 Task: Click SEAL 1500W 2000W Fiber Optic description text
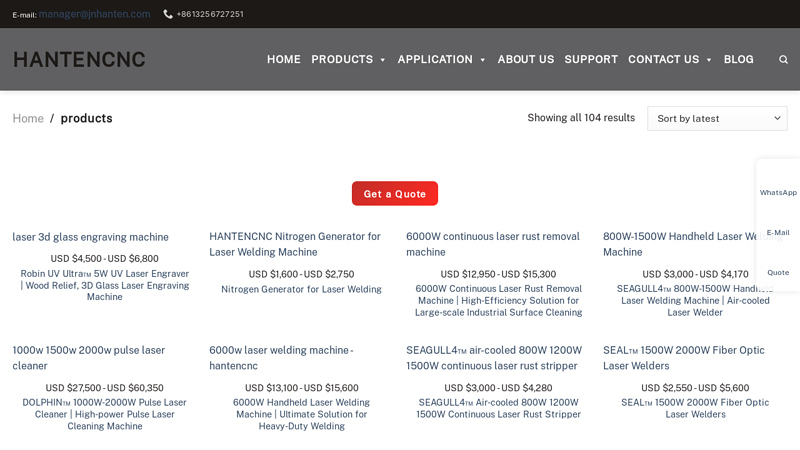pyautogui.click(x=695, y=408)
